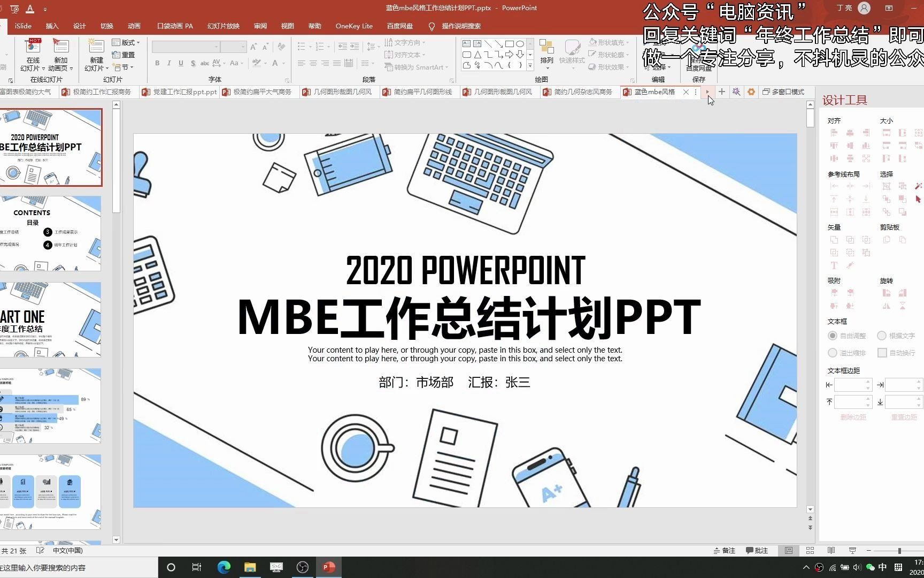The width and height of the screenshot is (924, 578).
Task: Close the 蓝色mbe风格 document tab
Action: (x=686, y=92)
